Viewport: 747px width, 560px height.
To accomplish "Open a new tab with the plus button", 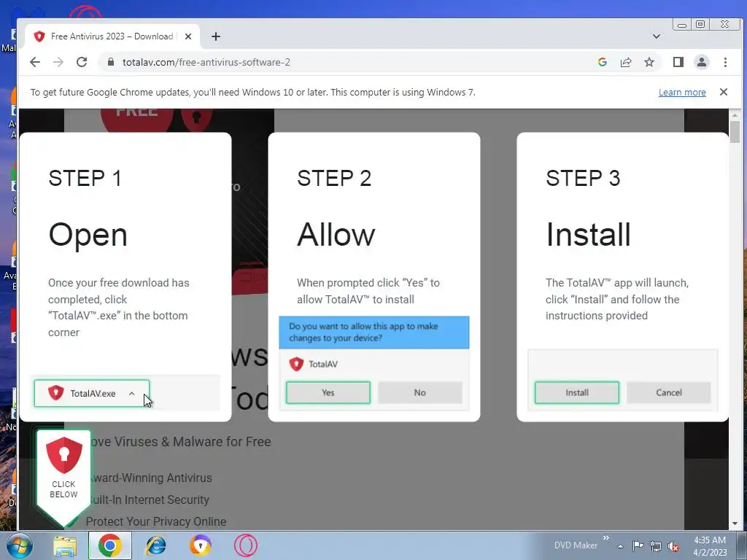I will [216, 36].
